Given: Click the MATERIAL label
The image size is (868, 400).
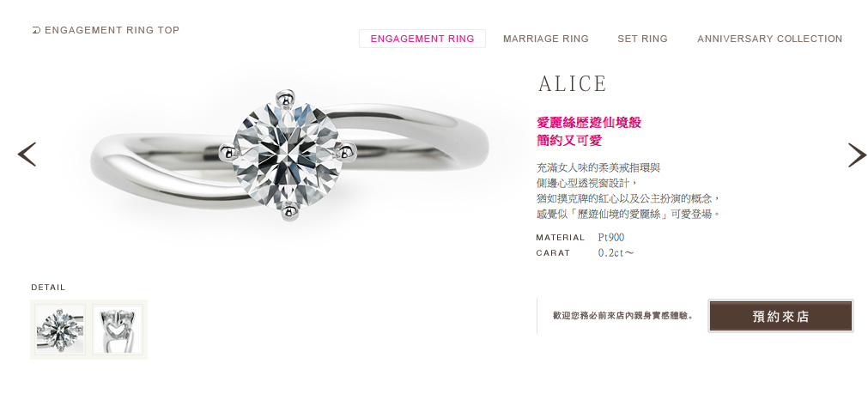Looking at the screenshot, I should (561, 238).
